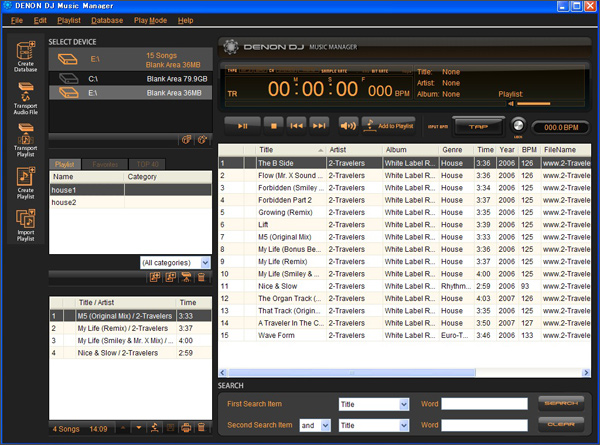
Task: Click the Create Database icon
Action: (x=26, y=56)
